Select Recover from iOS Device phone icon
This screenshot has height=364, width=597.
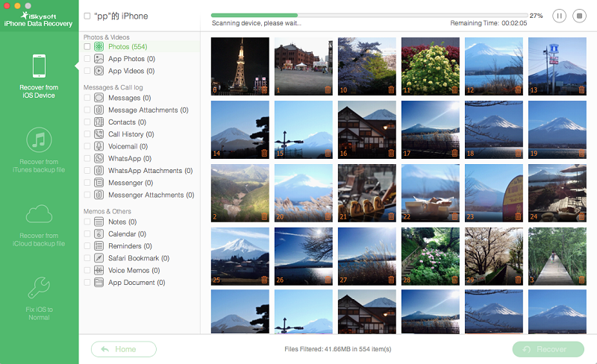point(39,66)
